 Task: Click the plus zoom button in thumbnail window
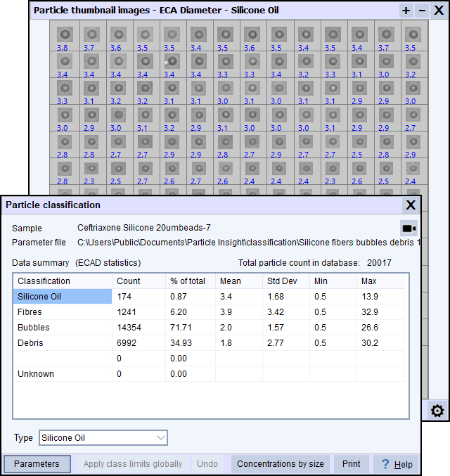click(x=406, y=11)
